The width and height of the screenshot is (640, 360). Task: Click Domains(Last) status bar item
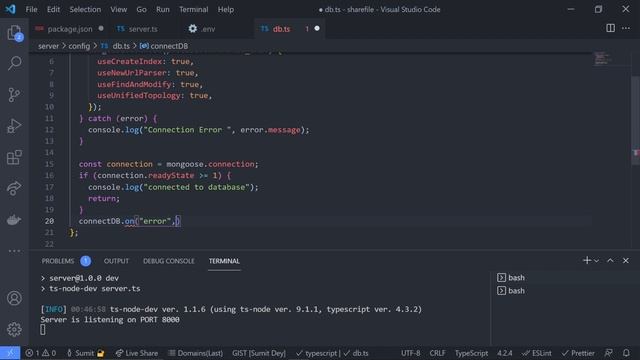196,353
